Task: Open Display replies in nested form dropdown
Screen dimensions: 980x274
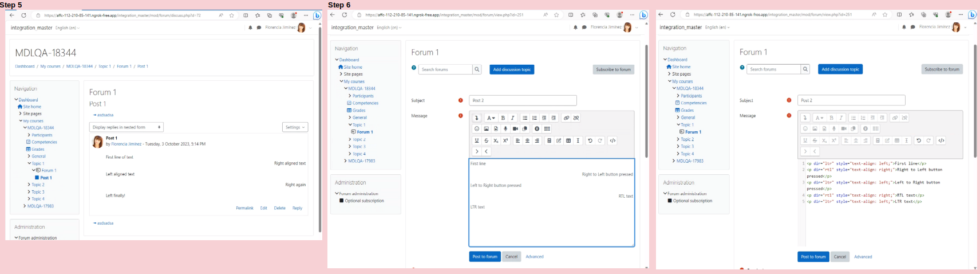Action: [x=127, y=127]
